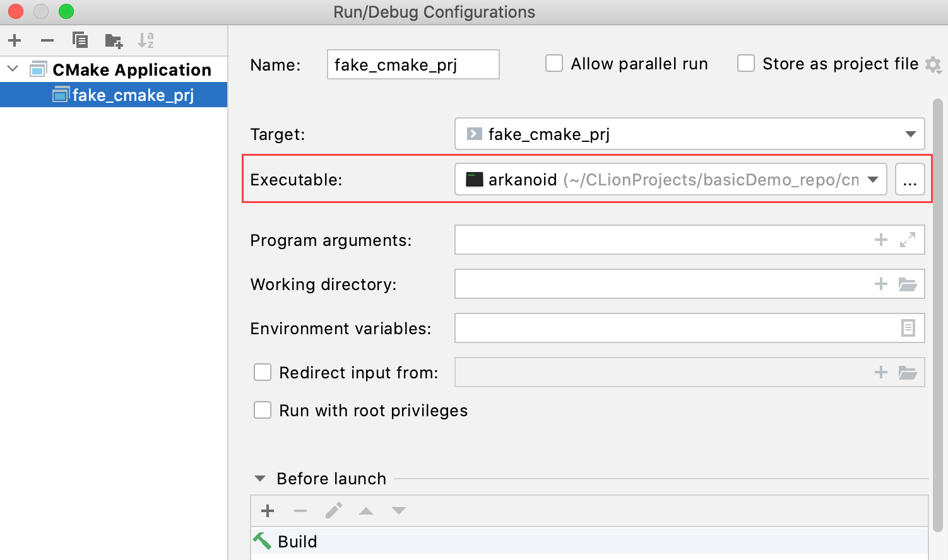Select fake_cmake_prj in the sidebar tree

point(114,95)
